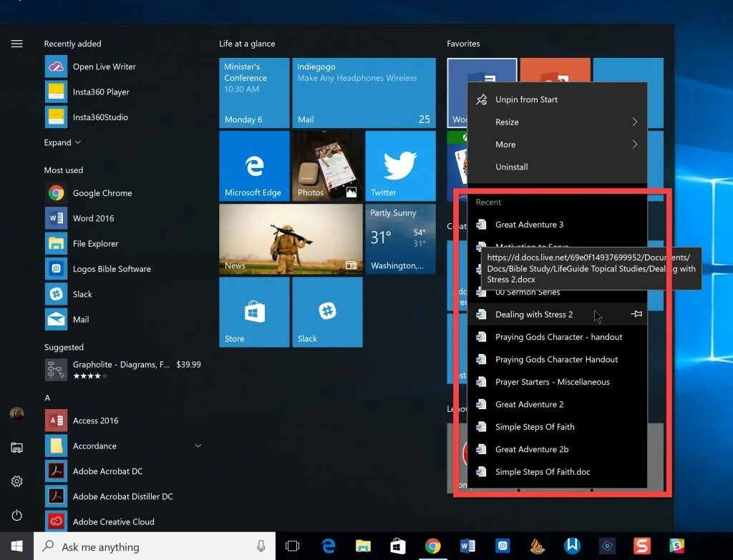Launch Adobe Creative Cloud

[123, 521]
